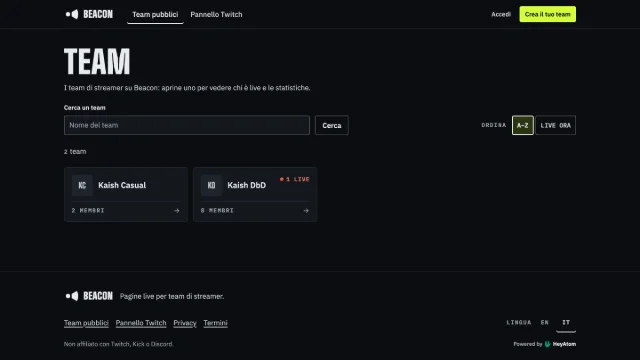Open the Kaish Casual team card

tap(126, 194)
